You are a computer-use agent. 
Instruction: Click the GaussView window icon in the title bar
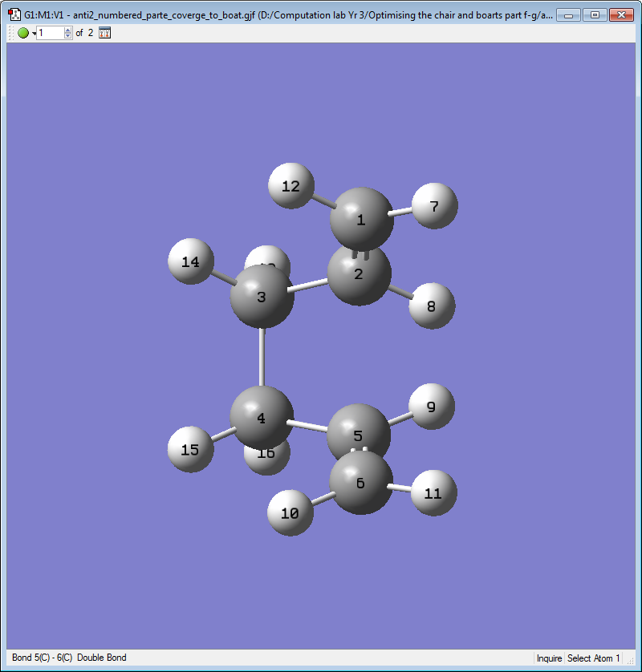[14, 14]
